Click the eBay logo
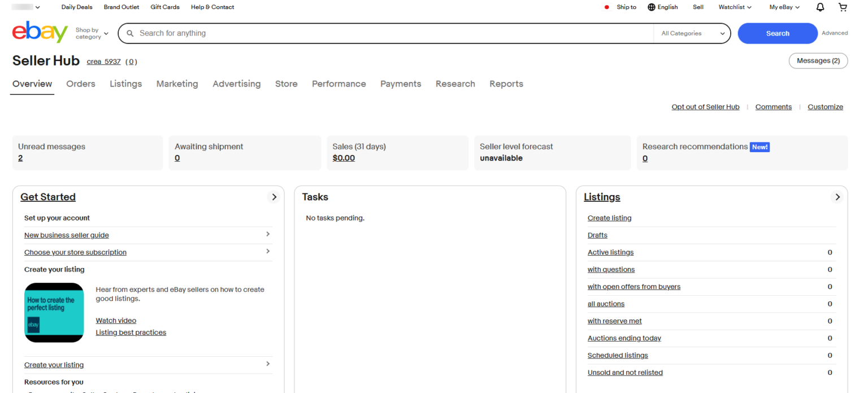Screen dimensions: 868x393 click(40, 33)
